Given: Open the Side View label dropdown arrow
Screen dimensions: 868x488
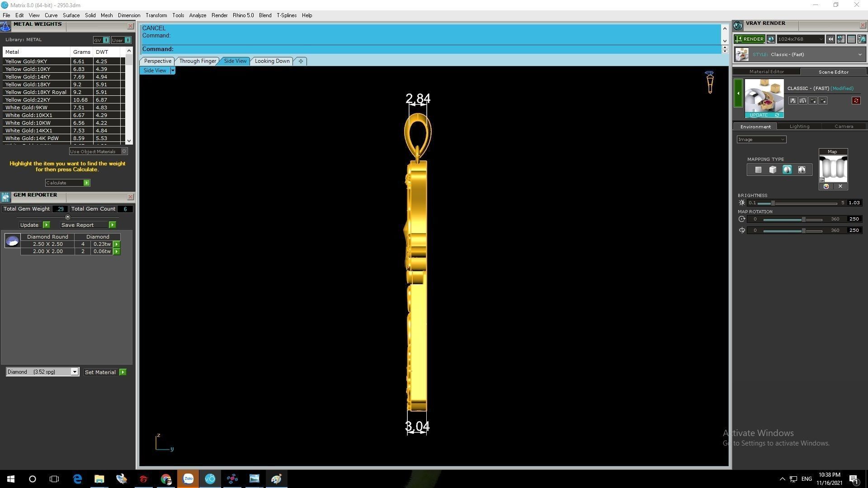Looking at the screenshot, I should pyautogui.click(x=172, y=70).
